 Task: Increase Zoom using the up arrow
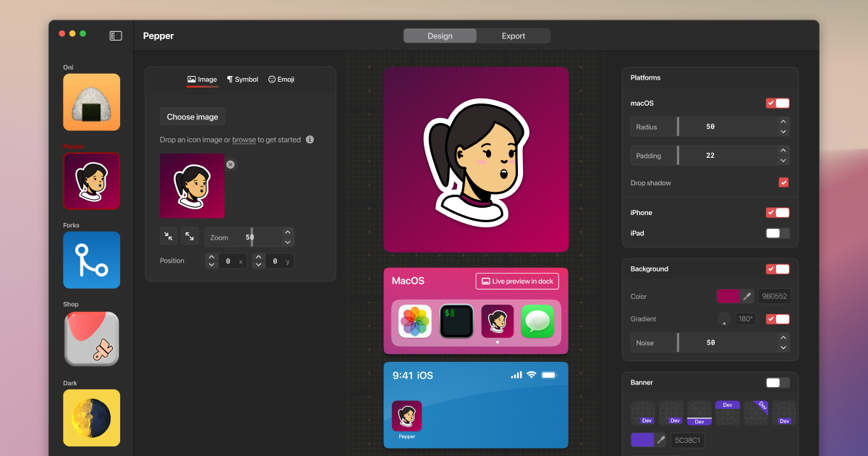tap(288, 232)
